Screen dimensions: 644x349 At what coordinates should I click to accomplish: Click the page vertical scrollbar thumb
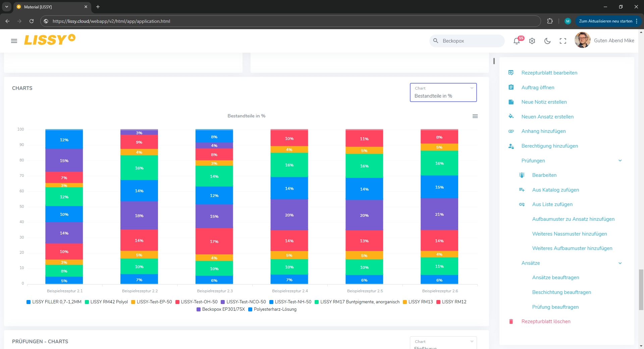641,289
